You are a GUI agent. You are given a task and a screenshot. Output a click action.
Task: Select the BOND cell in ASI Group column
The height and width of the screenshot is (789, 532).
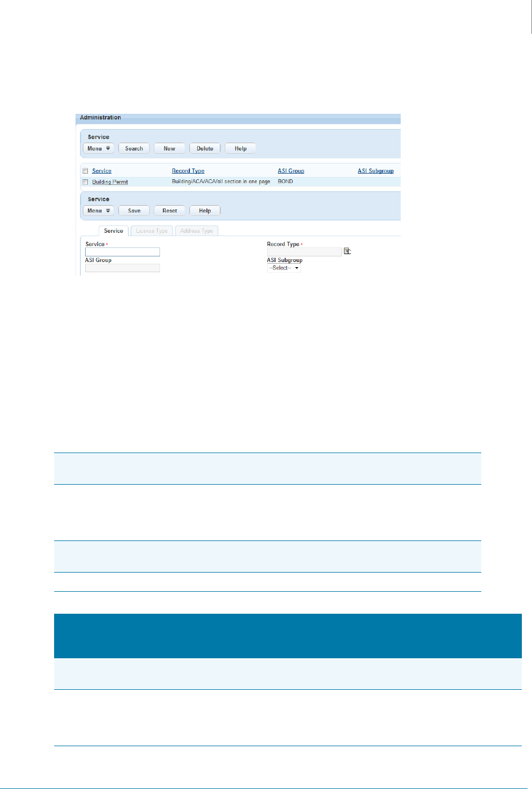(285, 181)
